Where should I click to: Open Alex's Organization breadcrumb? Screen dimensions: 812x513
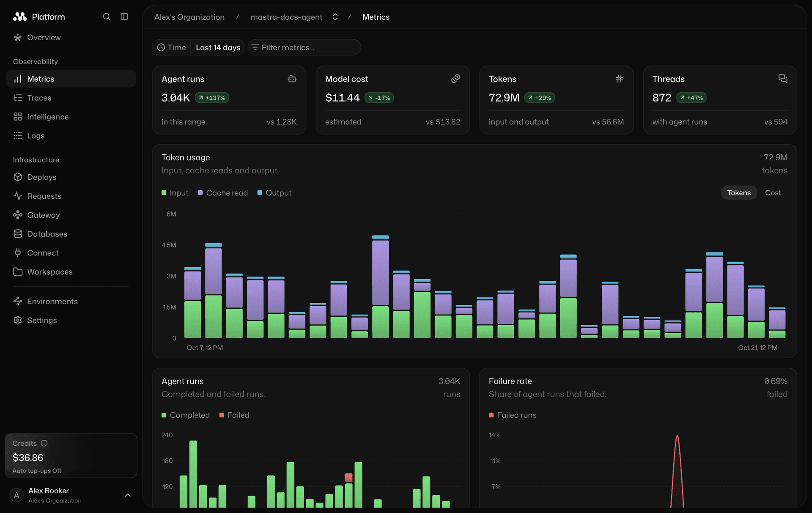tap(189, 17)
